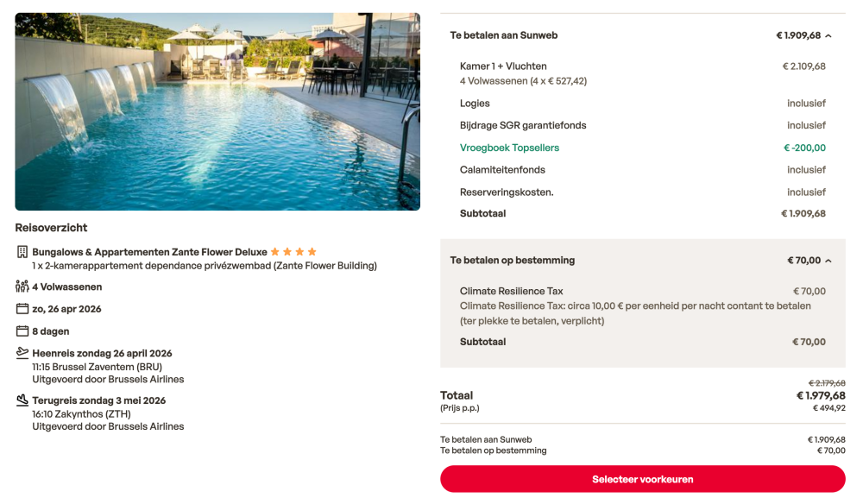Click the hotel star rating icons
863x504 pixels.
[293, 252]
